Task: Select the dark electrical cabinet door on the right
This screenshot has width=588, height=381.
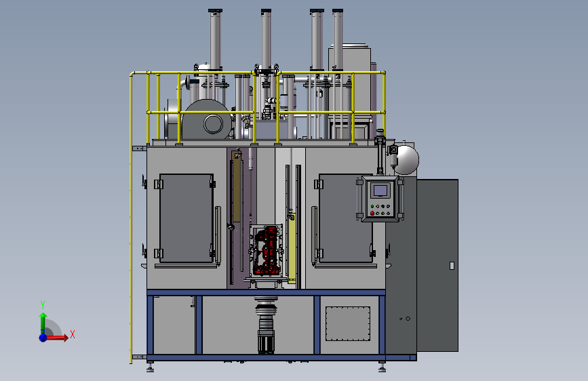Action: point(437,265)
